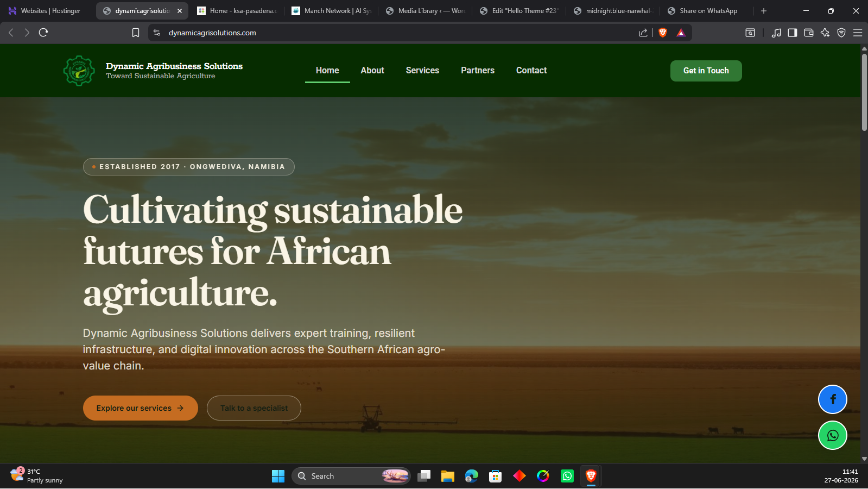Image resolution: width=868 pixels, height=489 pixels.
Task: Click the browser back arrow
Action: pyautogui.click(x=11, y=33)
